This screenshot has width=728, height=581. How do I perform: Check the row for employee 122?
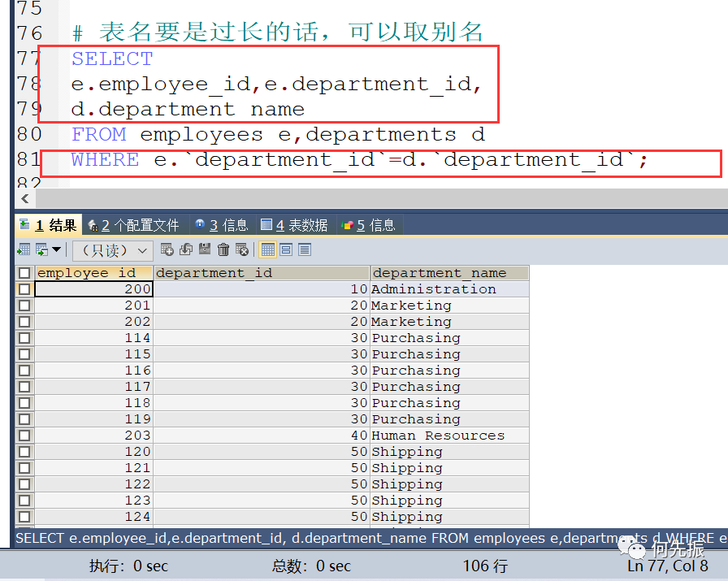pyautogui.click(x=24, y=484)
